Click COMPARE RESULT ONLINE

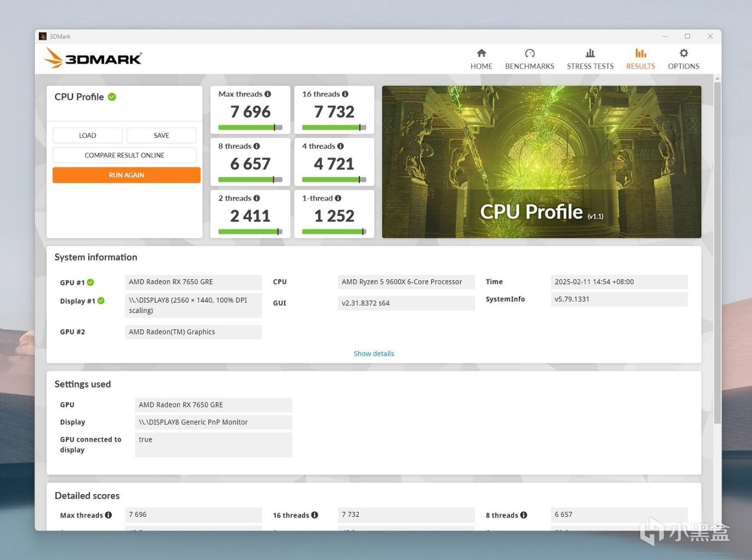coord(124,155)
